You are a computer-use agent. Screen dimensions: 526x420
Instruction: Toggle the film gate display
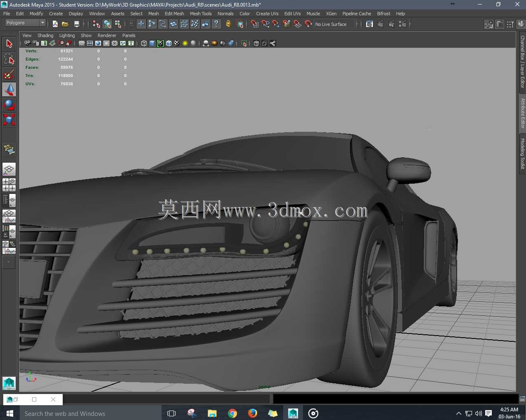pyautogui.click(x=90, y=43)
